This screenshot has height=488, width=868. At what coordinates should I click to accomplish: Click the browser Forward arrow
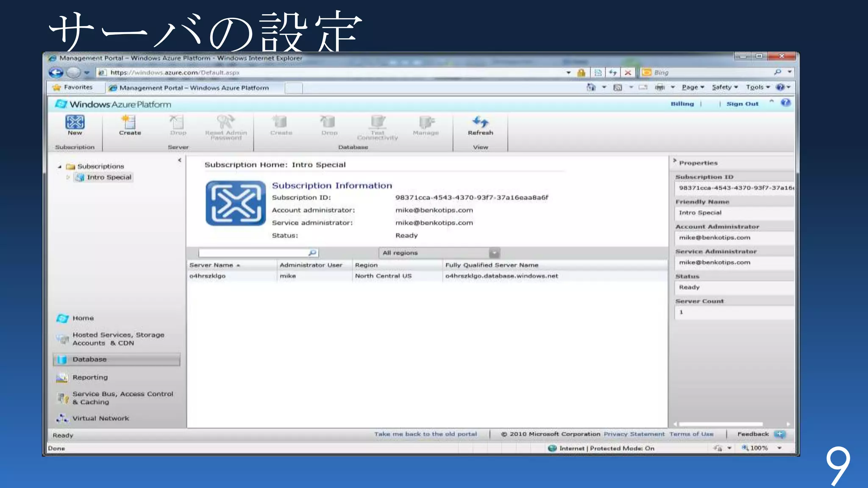pyautogui.click(x=74, y=73)
